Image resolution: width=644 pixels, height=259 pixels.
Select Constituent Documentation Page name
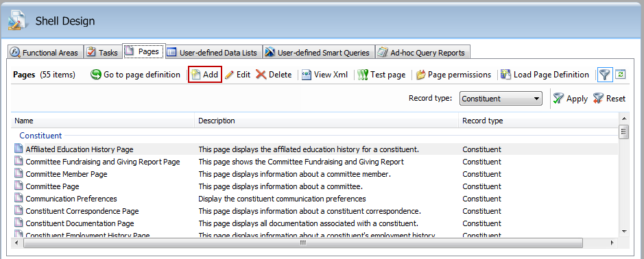[80, 223]
